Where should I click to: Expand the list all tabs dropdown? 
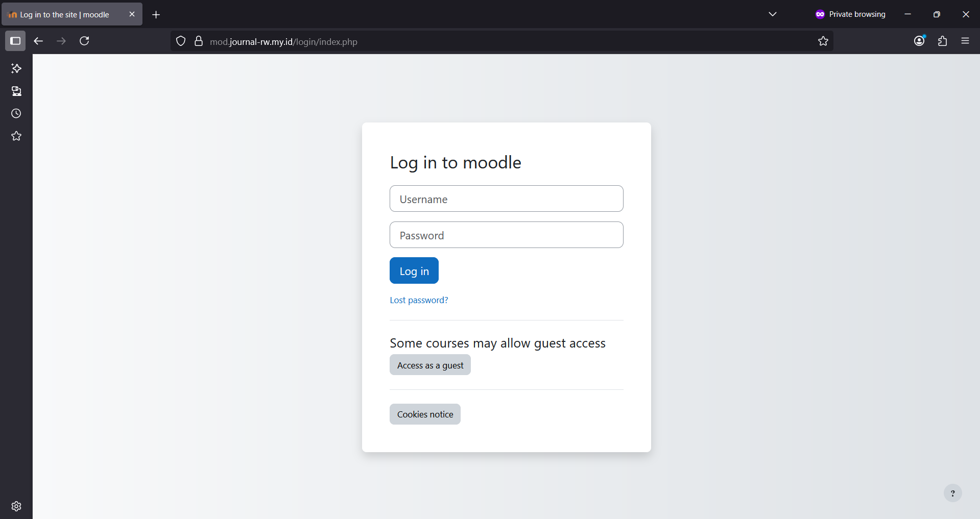pyautogui.click(x=772, y=14)
